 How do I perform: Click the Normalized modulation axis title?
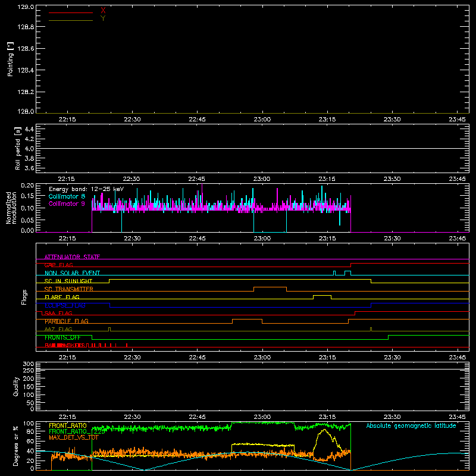click(11, 208)
